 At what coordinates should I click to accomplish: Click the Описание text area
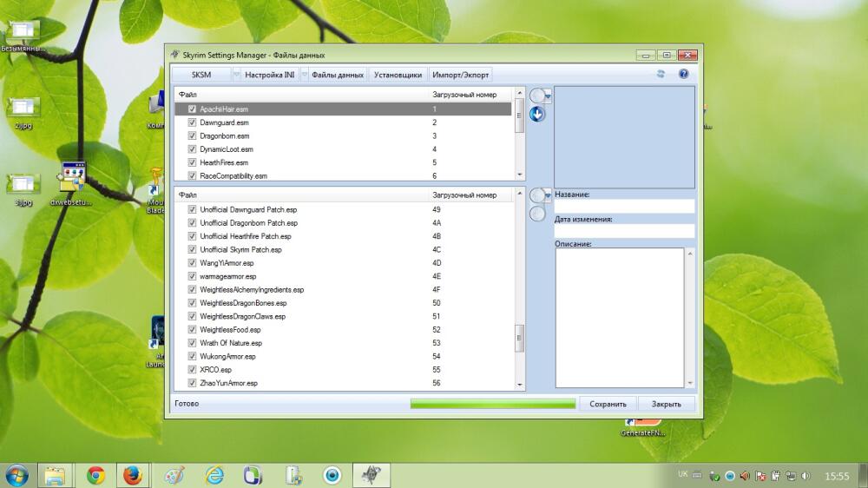620,318
